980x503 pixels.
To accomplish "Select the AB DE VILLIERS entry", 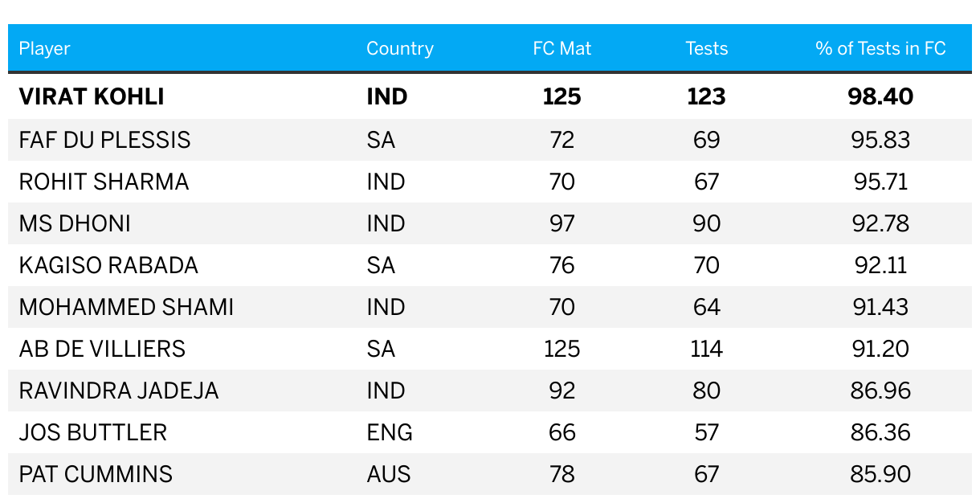I will (103, 349).
